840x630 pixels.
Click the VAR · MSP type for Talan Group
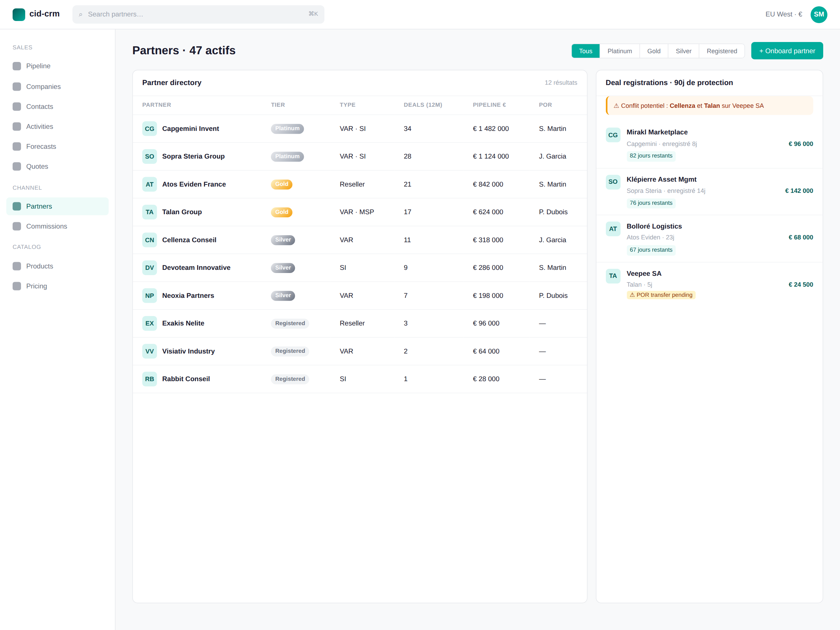[x=357, y=212]
